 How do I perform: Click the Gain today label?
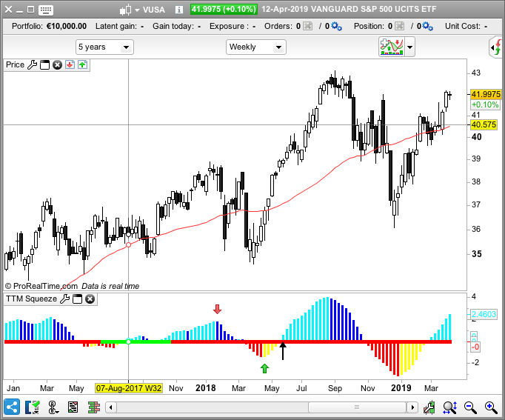pyautogui.click(x=173, y=26)
